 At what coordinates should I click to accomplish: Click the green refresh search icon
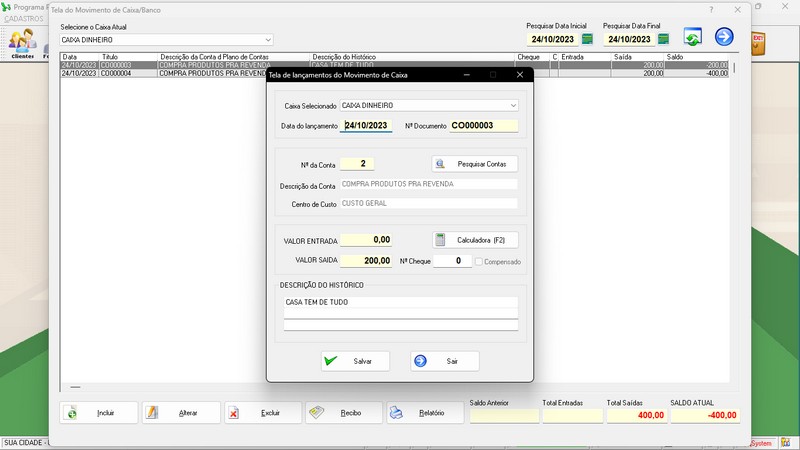[x=692, y=37]
